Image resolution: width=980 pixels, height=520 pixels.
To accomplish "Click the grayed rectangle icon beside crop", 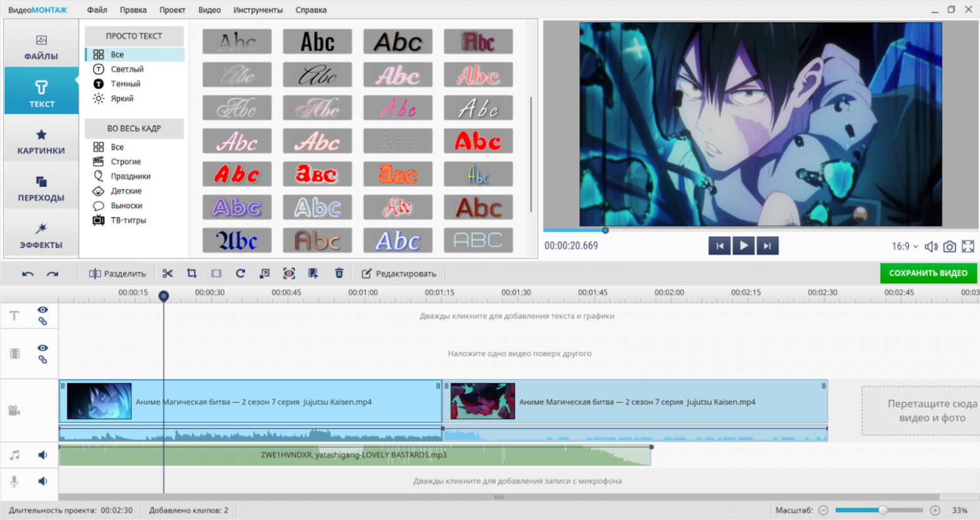I will pos(216,273).
